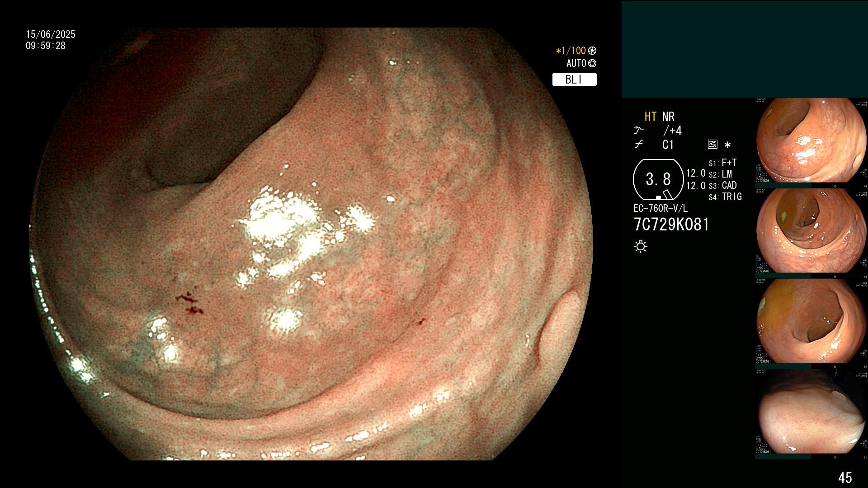
Task: Click the upper 12.0 value
Action: click(696, 173)
